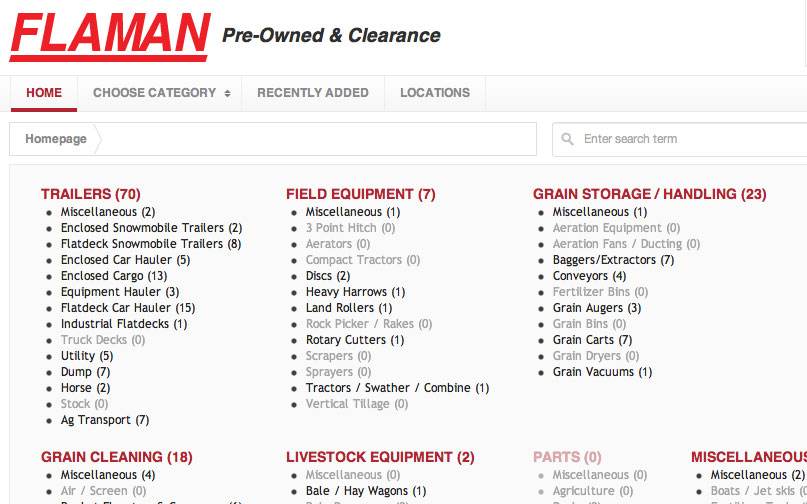This screenshot has height=504, width=807.
Task: Open Grain Storage / Handling (23) heading
Action: (650, 194)
